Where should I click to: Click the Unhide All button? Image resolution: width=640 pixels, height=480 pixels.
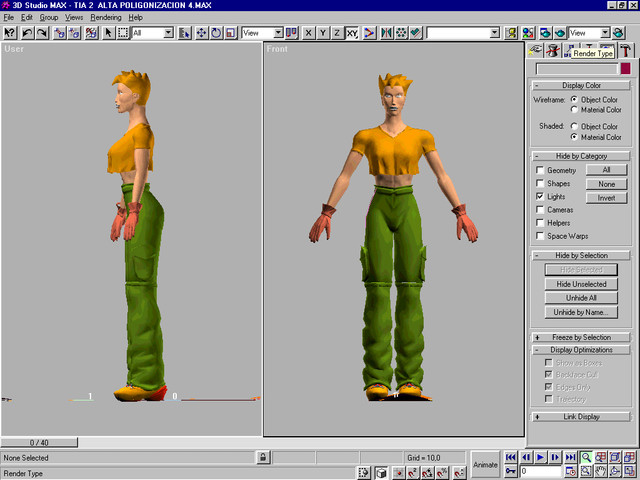581,298
